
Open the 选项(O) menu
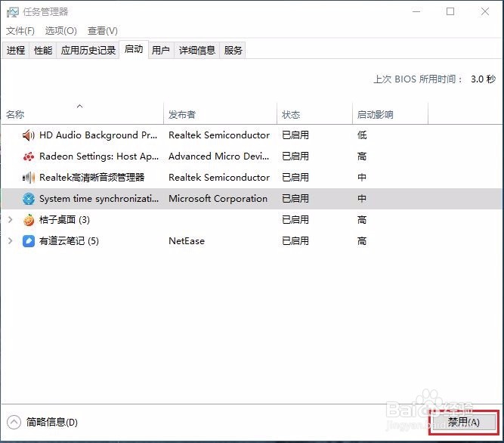(x=60, y=31)
